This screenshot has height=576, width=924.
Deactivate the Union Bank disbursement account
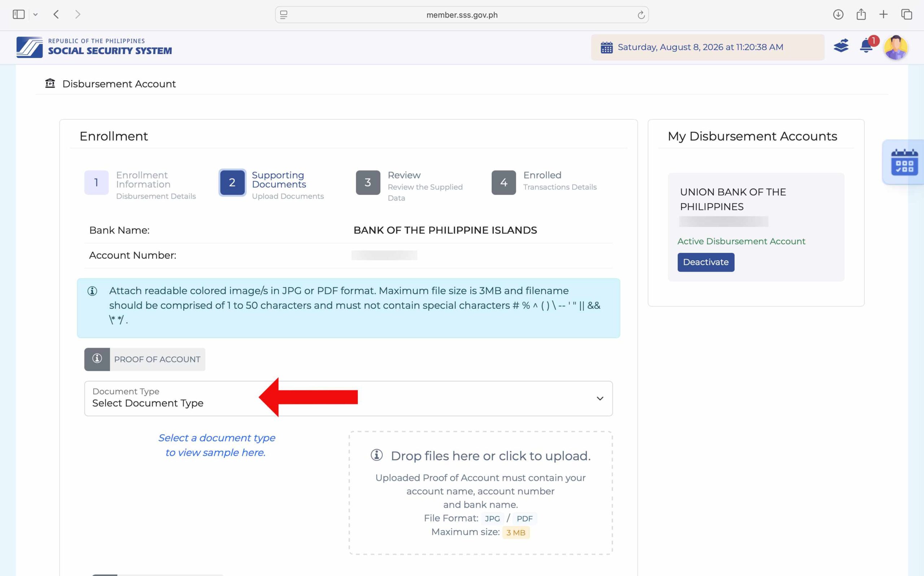[x=706, y=262]
